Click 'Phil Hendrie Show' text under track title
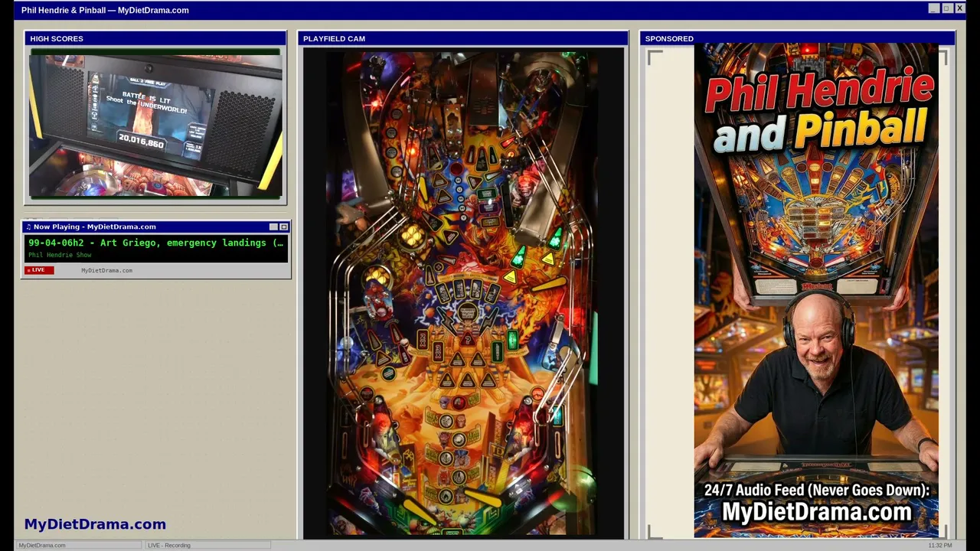Image resolution: width=980 pixels, height=551 pixels. (x=60, y=255)
